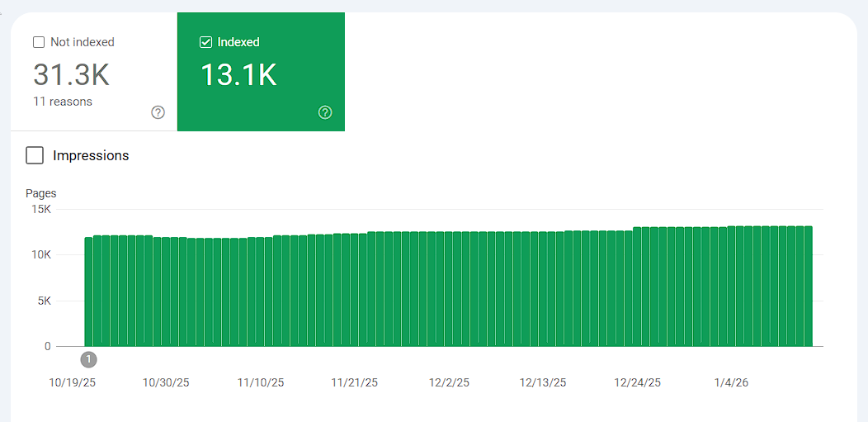The height and width of the screenshot is (422, 868).
Task: Select the Not indexed 31.3K count
Action: coord(71,75)
